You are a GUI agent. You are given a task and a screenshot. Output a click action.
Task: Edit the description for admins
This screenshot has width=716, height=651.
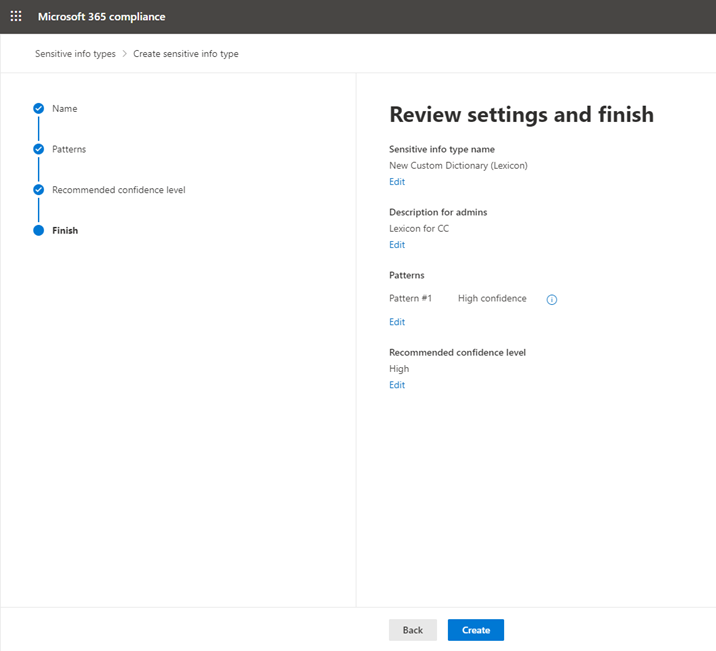(397, 245)
